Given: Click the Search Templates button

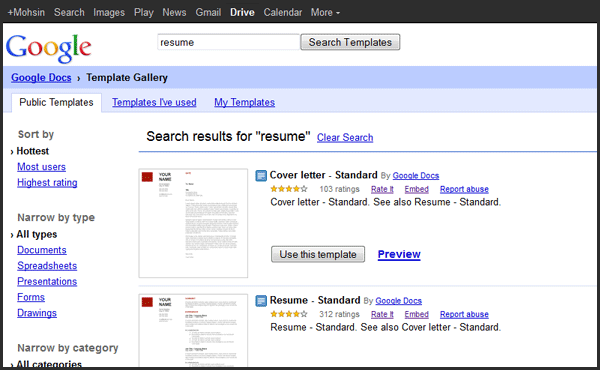Looking at the screenshot, I should [x=350, y=42].
